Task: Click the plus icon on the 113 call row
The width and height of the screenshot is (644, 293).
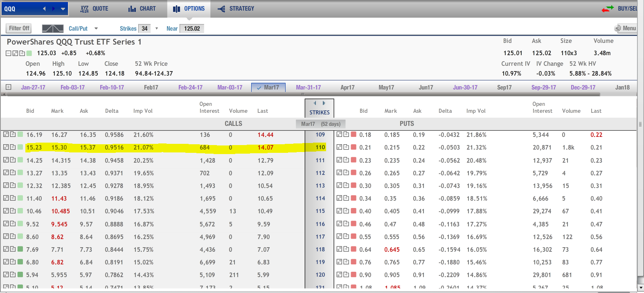Action: (13, 186)
